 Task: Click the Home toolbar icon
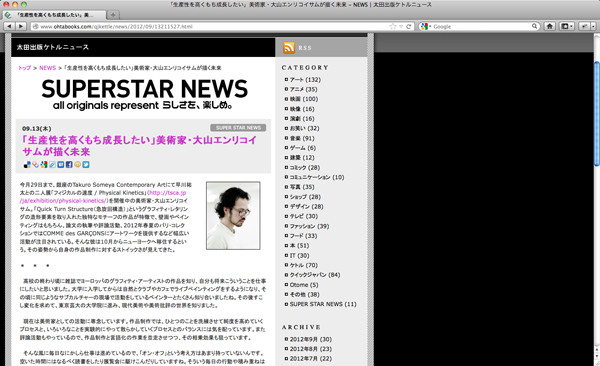click(549, 26)
